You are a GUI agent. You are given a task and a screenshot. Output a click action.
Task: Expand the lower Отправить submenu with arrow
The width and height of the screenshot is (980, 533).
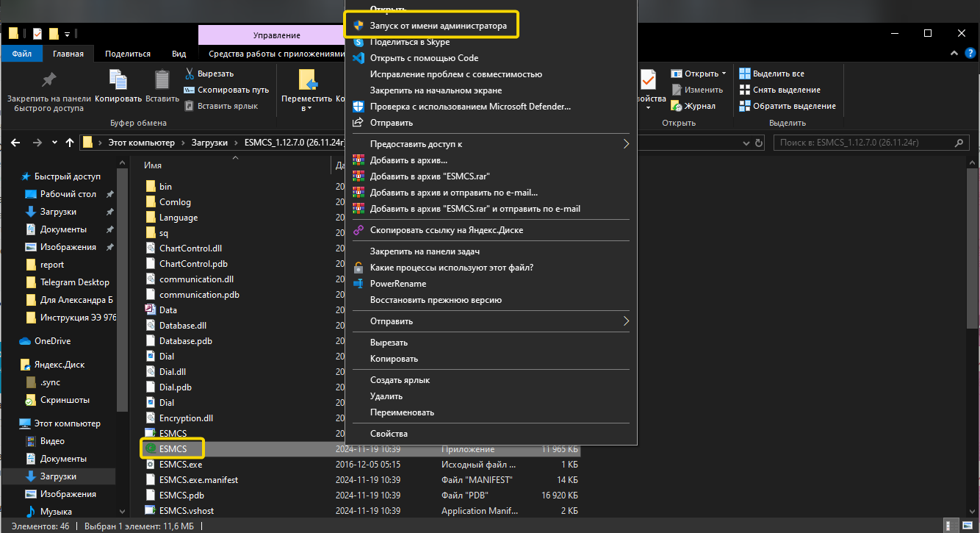pos(627,321)
